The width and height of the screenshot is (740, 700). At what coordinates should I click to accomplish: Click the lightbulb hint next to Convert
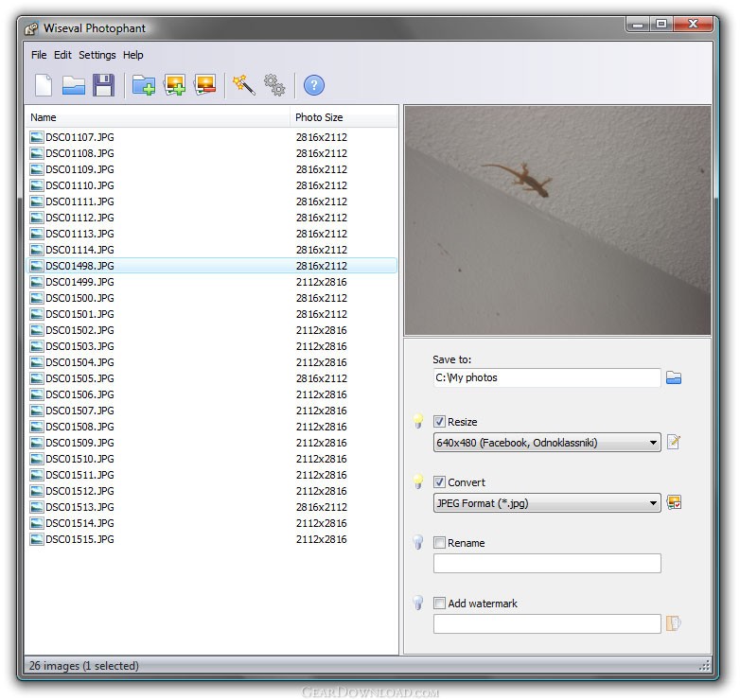(418, 481)
